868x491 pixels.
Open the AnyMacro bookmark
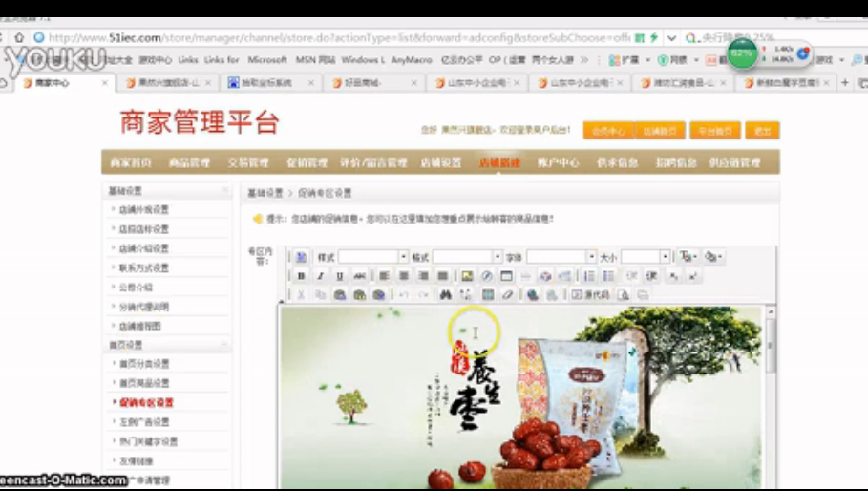tap(412, 60)
